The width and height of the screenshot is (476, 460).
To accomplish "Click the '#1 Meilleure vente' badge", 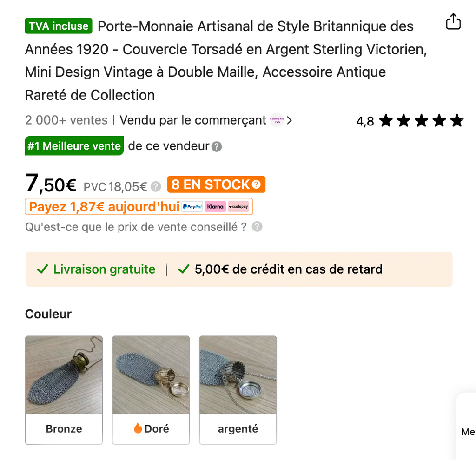I will point(74,146).
